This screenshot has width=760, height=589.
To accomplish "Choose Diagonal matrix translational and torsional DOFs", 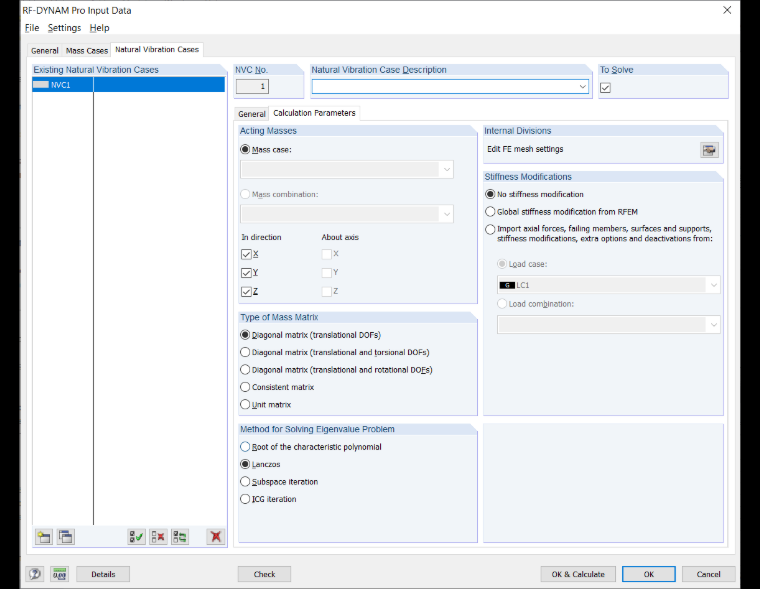I will (245, 352).
